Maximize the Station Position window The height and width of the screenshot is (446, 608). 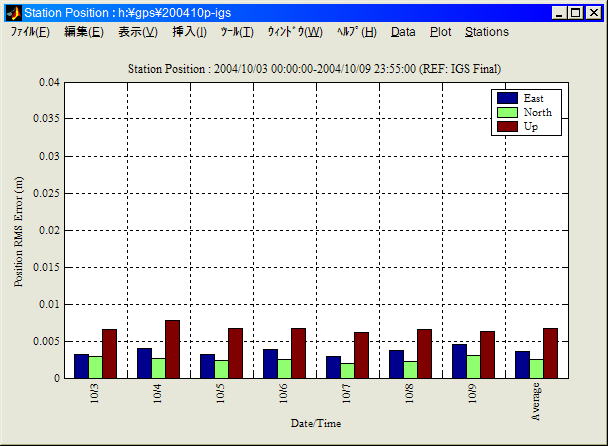point(575,13)
